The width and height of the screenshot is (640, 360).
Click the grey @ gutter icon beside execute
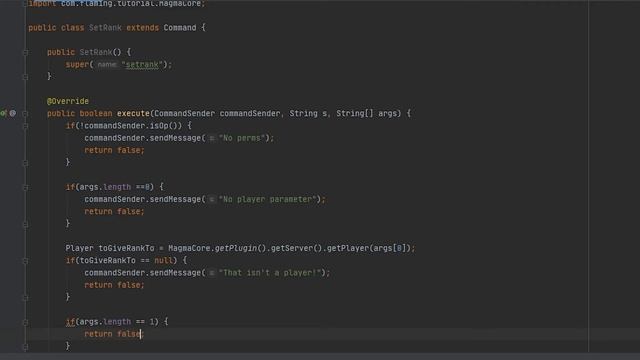(x=13, y=113)
